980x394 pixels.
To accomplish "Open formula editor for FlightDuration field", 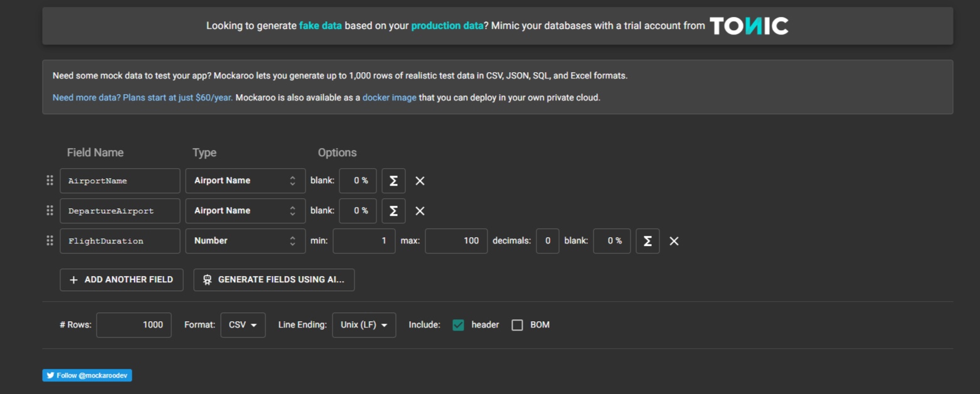I will tap(647, 241).
